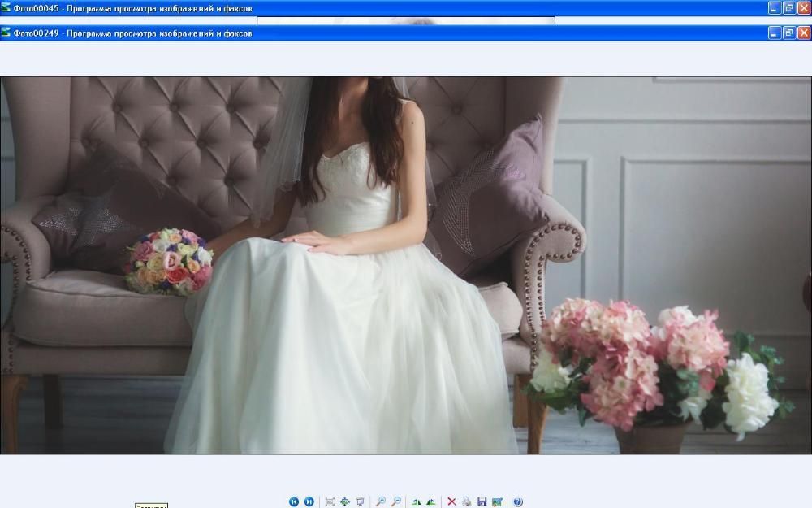The width and height of the screenshot is (812, 508).
Task: Restore down the Фото00249 window
Action: click(x=788, y=33)
